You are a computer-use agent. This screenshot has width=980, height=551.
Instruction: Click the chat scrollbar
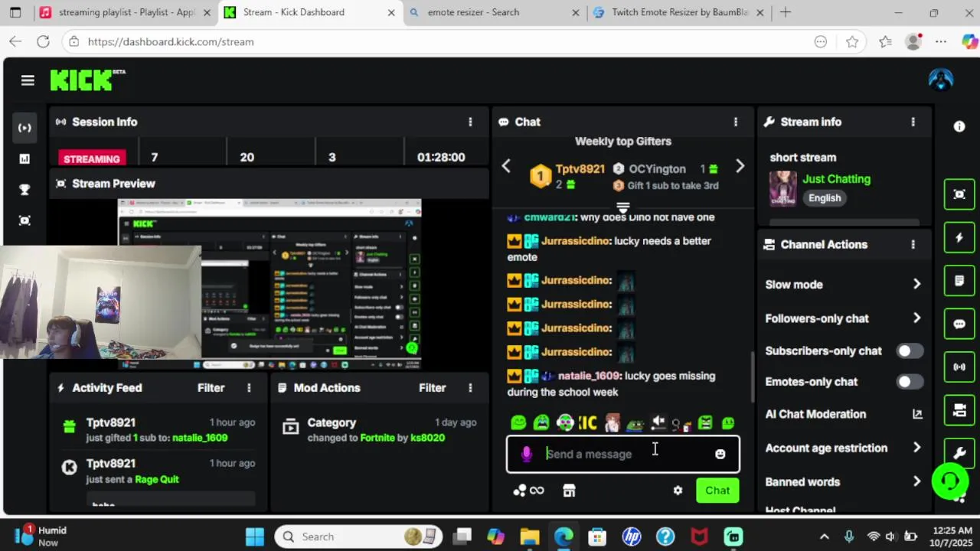[x=753, y=376]
